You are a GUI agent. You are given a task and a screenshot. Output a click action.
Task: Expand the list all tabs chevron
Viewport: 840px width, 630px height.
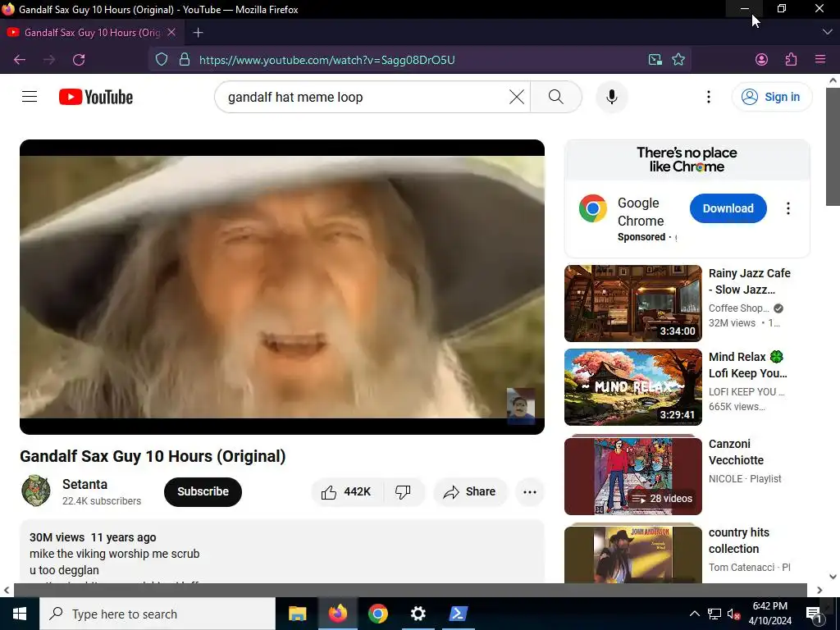827,33
